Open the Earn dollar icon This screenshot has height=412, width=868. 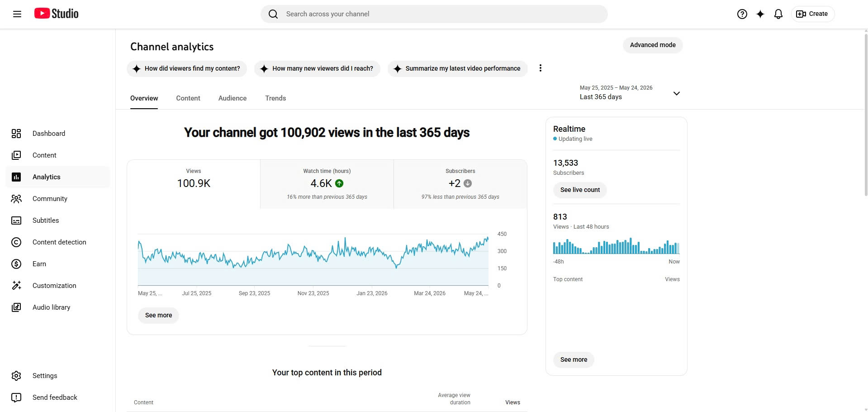[x=16, y=264]
